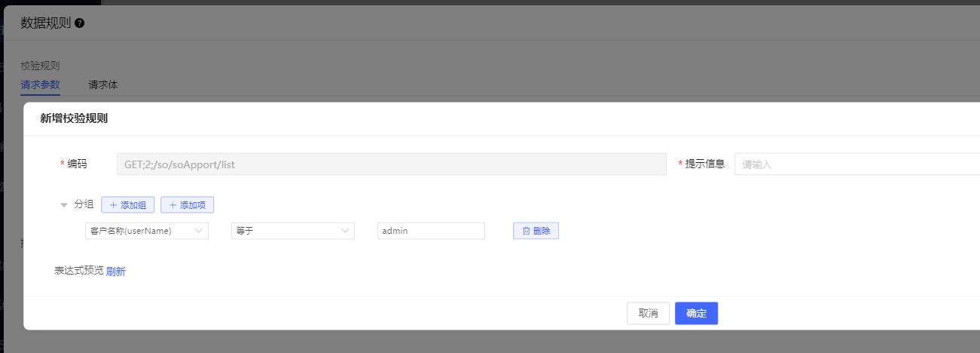This screenshot has height=353, width=980.
Task: Click chevron arrow of 等于 operator select
Action: (x=345, y=231)
